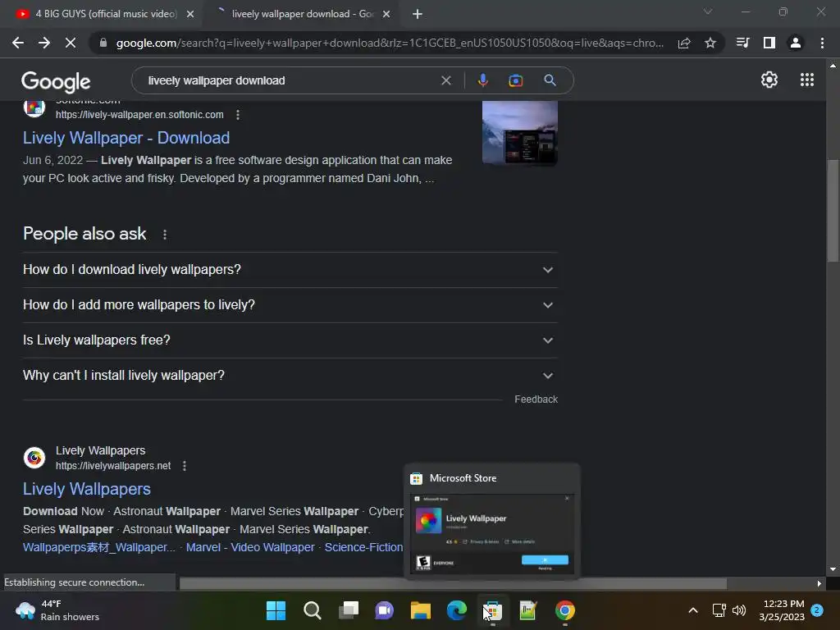The height and width of the screenshot is (630, 840).
Task: Open the Chrome three-dot menu
Action: pyautogui.click(x=822, y=43)
